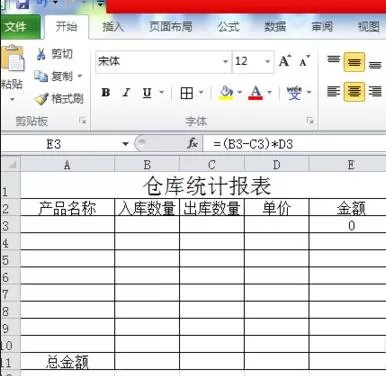Apply cell borders icon
This screenshot has height=376, width=386.
click(187, 93)
